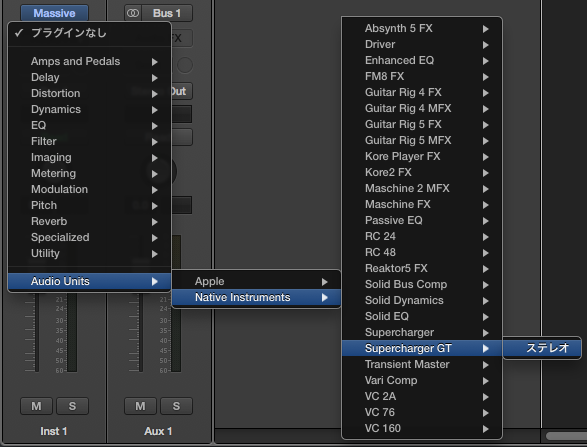Choose Guitar Rig 5 FX
The height and width of the screenshot is (447, 587).
click(422, 124)
